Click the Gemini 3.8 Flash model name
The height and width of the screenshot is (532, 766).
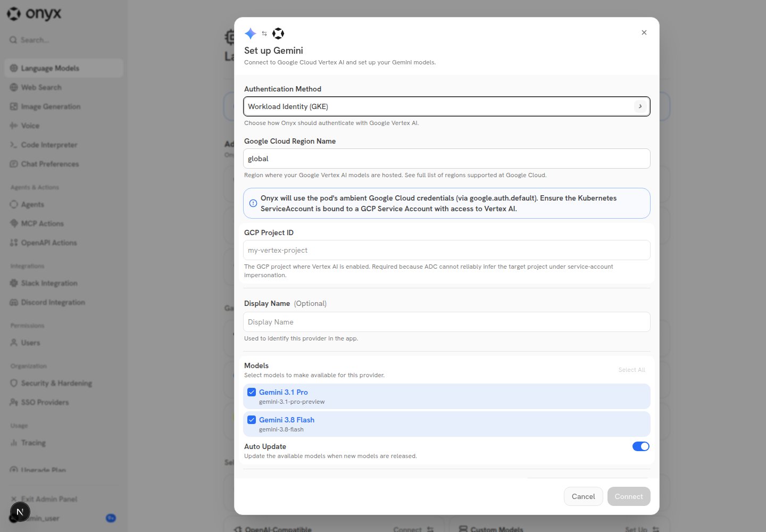coord(287,420)
